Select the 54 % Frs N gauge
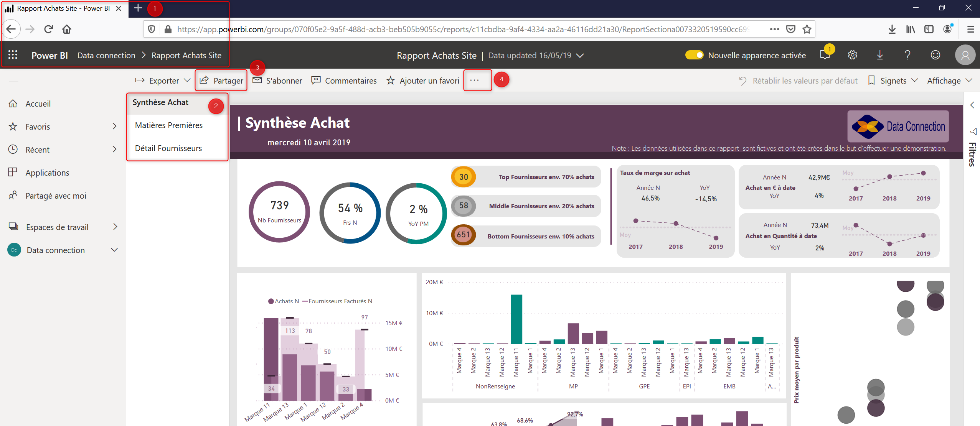Image resolution: width=980 pixels, height=426 pixels. 350,213
